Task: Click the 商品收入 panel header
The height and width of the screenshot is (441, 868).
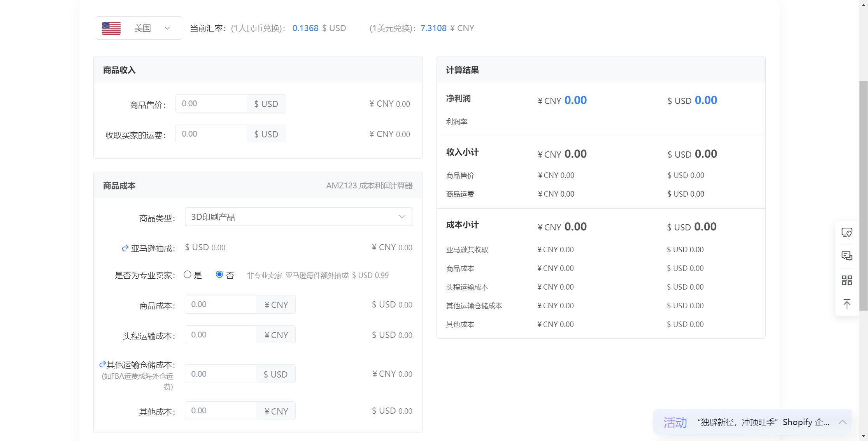Action: click(x=258, y=70)
